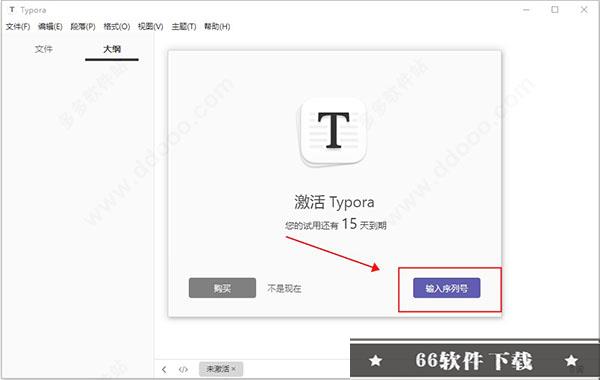
Task: Toggle the sidebar with the back chevron
Action: (x=164, y=369)
